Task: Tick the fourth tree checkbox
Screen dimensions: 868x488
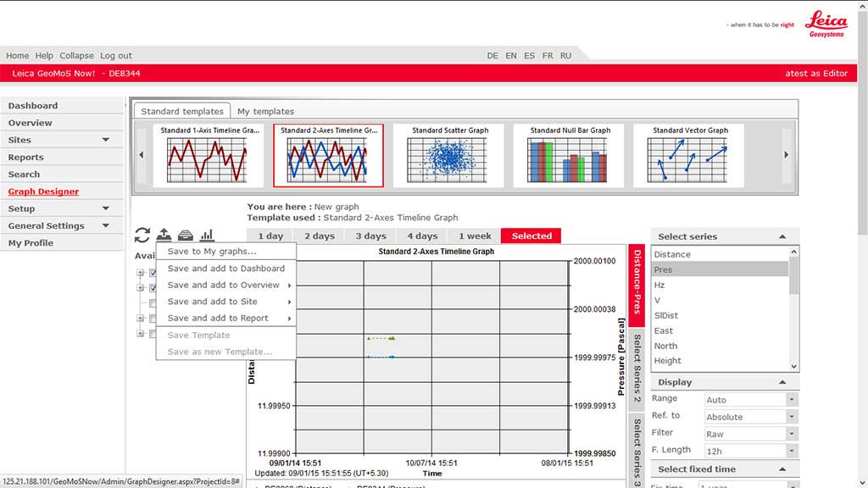Action: click(x=153, y=319)
